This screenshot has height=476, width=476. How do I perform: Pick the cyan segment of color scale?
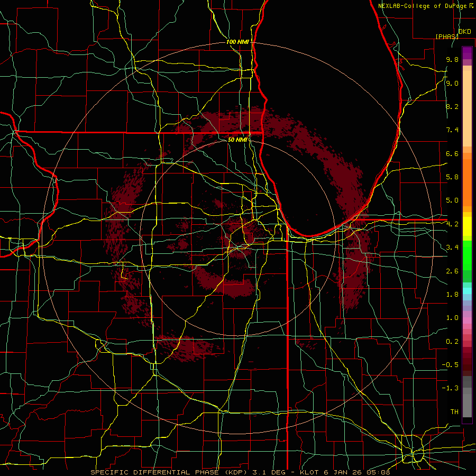(x=467, y=291)
